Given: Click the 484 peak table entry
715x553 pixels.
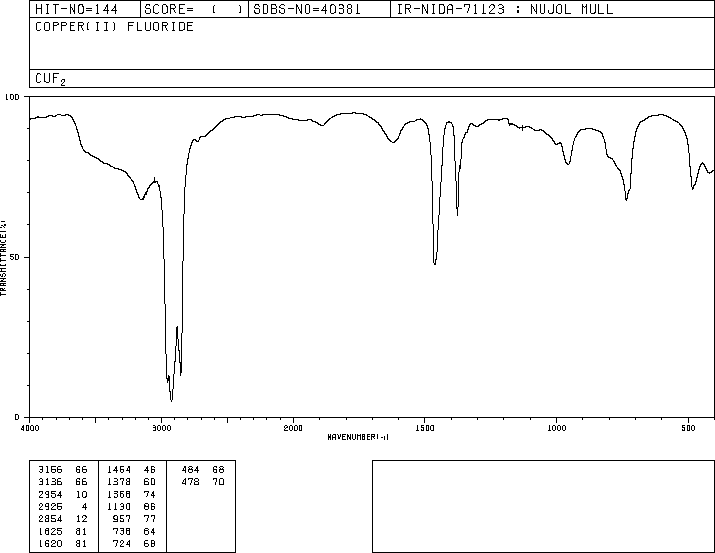Looking at the screenshot, I should pos(190,470).
